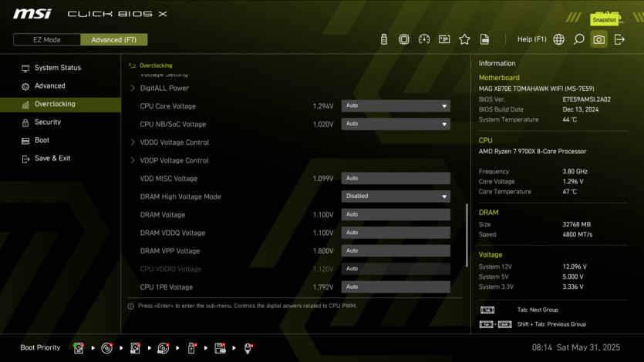Open Favorites star icon
This screenshot has width=644, height=362.
[464, 39]
